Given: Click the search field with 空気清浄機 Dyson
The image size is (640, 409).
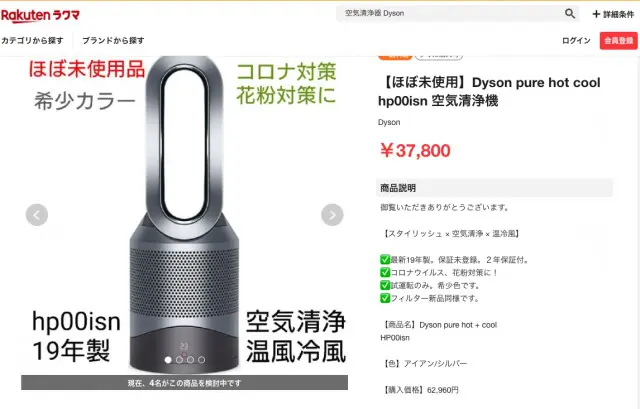Looking at the screenshot, I should (x=451, y=13).
